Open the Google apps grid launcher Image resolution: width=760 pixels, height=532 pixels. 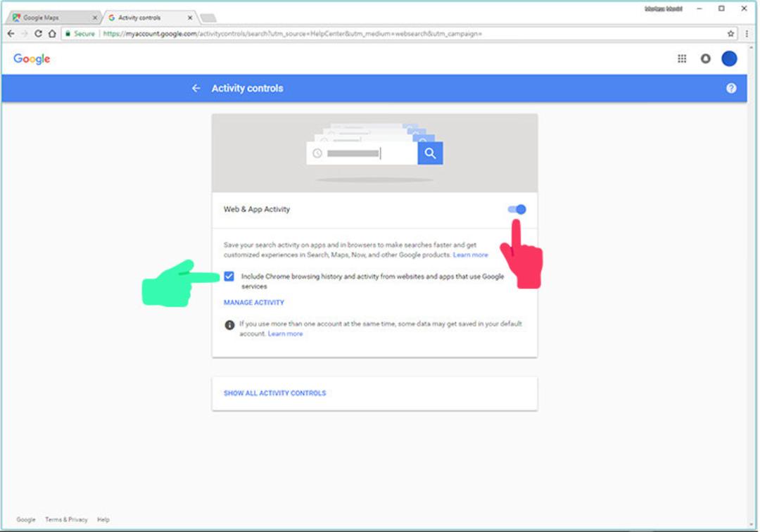[682, 58]
